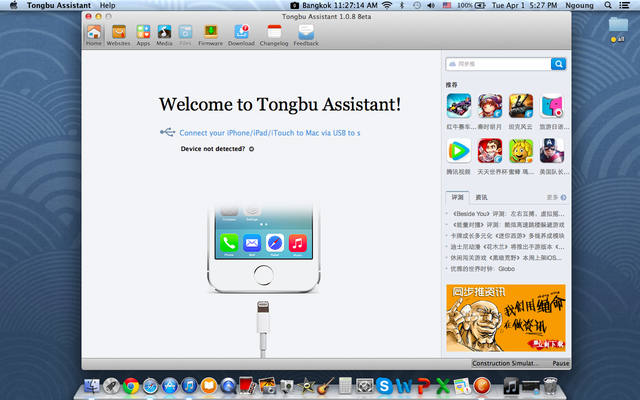
Task: Launch Launchpad rocket icon in Dock
Action: coord(111,386)
